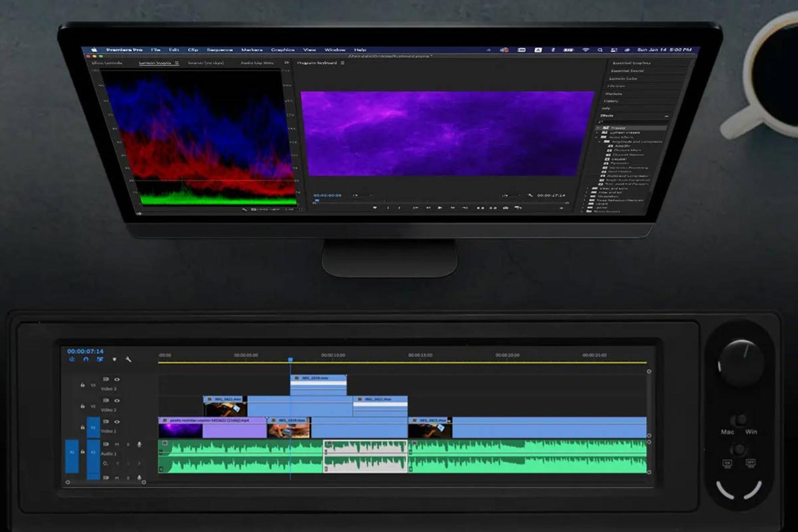
Task: Click the Timeline Display Settings wrench icon
Action: tap(128, 360)
